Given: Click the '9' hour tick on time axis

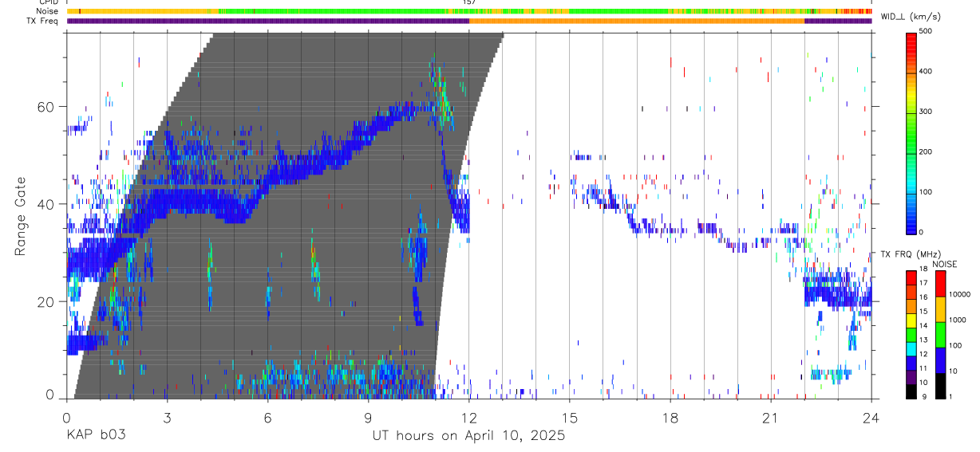Looking at the screenshot, I should click(368, 417).
